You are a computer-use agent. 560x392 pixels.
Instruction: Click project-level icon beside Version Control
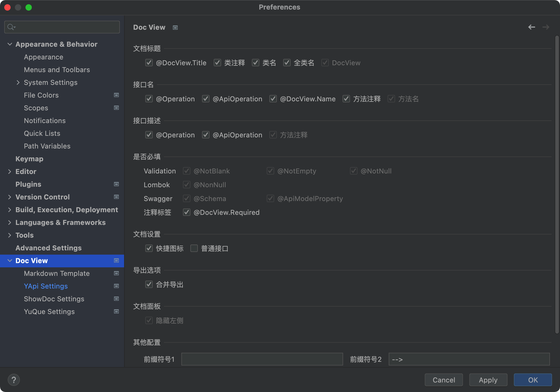[x=116, y=197]
